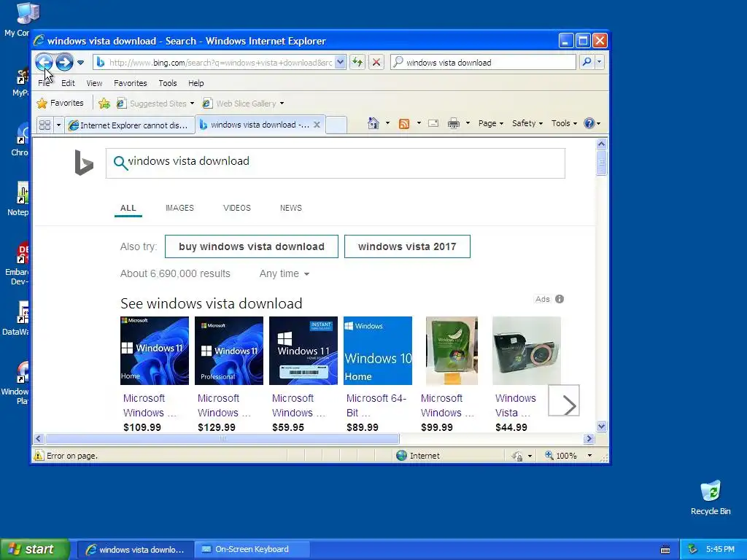
Task: Select the VIDEOS results tab
Action: (x=237, y=208)
